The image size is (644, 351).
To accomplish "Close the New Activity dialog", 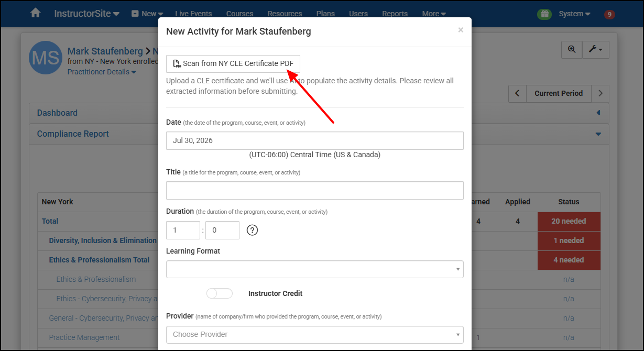I will click(461, 30).
